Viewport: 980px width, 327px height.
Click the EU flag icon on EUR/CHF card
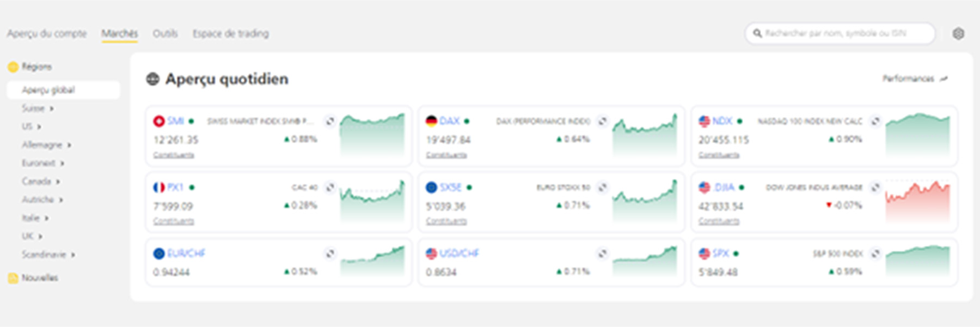click(159, 253)
